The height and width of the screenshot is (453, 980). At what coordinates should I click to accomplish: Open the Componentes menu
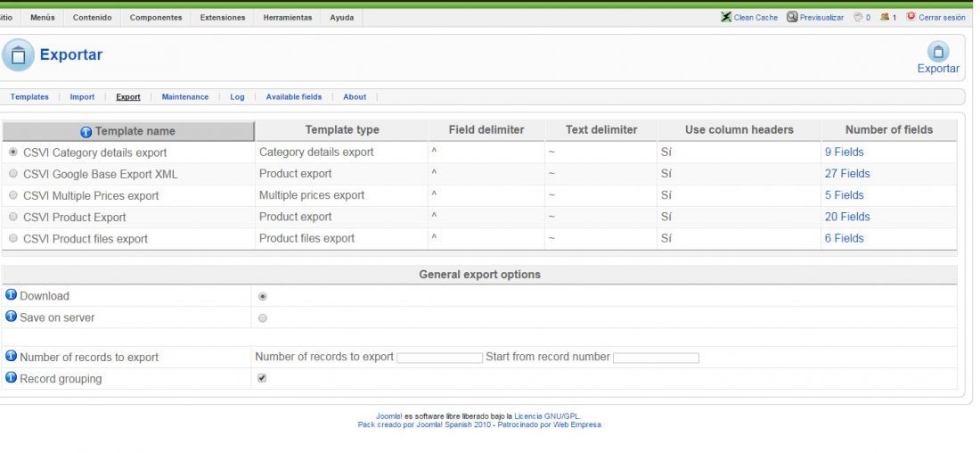click(156, 18)
